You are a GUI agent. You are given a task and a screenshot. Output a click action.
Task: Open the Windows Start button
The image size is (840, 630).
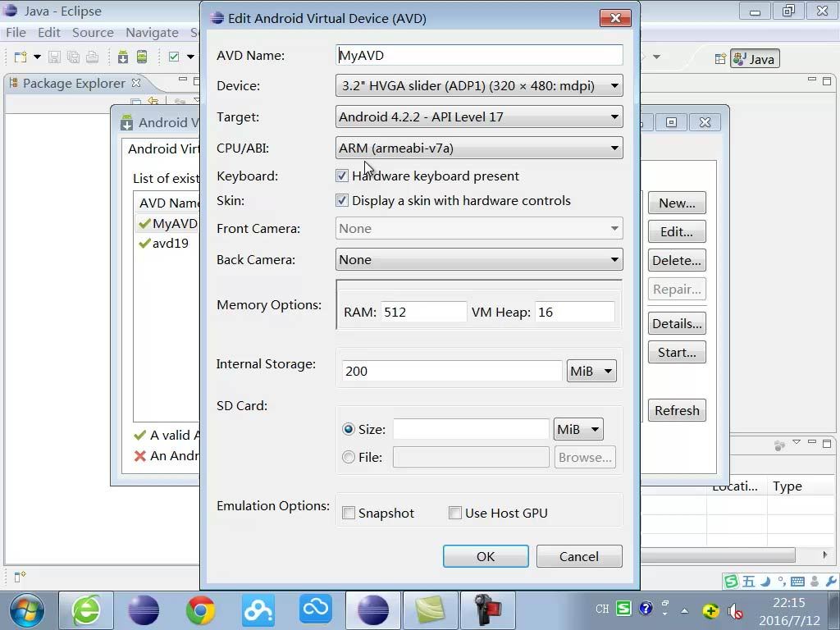[26, 610]
